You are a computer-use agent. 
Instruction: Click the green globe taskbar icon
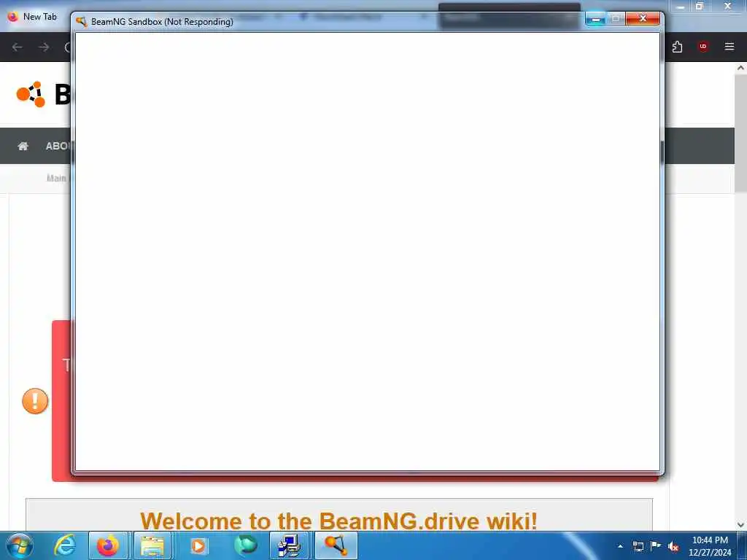(x=246, y=545)
